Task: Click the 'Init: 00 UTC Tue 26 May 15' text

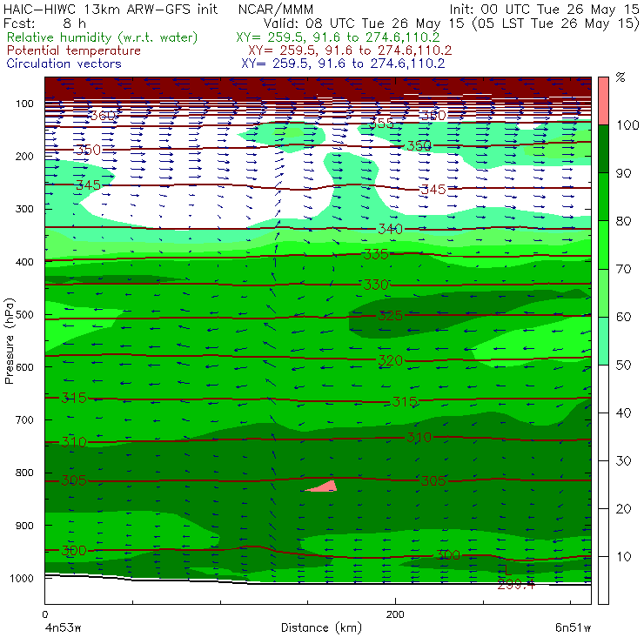Action: pyautogui.click(x=544, y=9)
